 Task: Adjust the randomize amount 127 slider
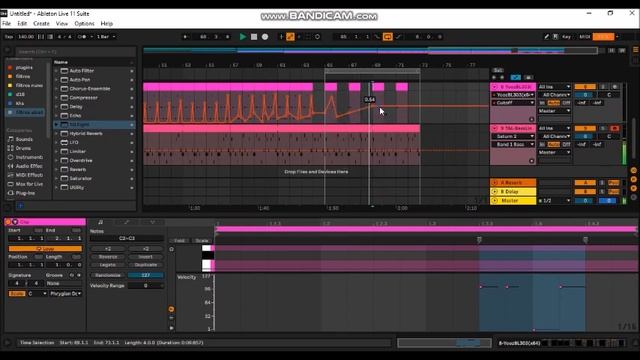click(146, 275)
